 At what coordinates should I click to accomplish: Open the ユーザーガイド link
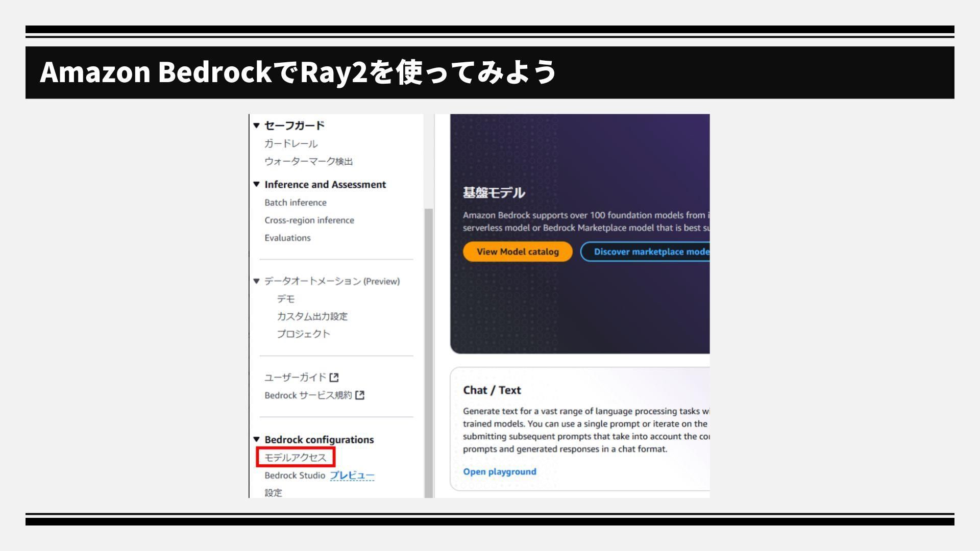pos(295,378)
